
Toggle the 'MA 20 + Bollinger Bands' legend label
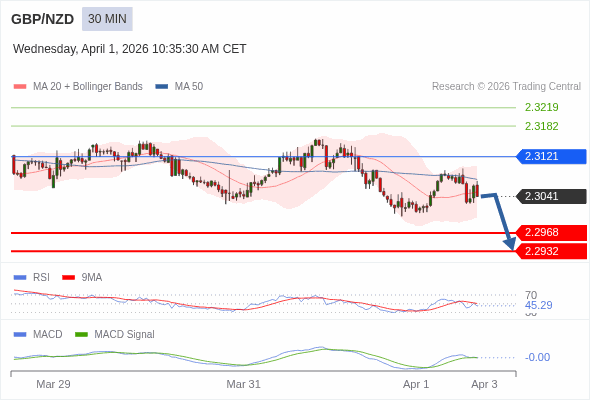click(x=88, y=87)
